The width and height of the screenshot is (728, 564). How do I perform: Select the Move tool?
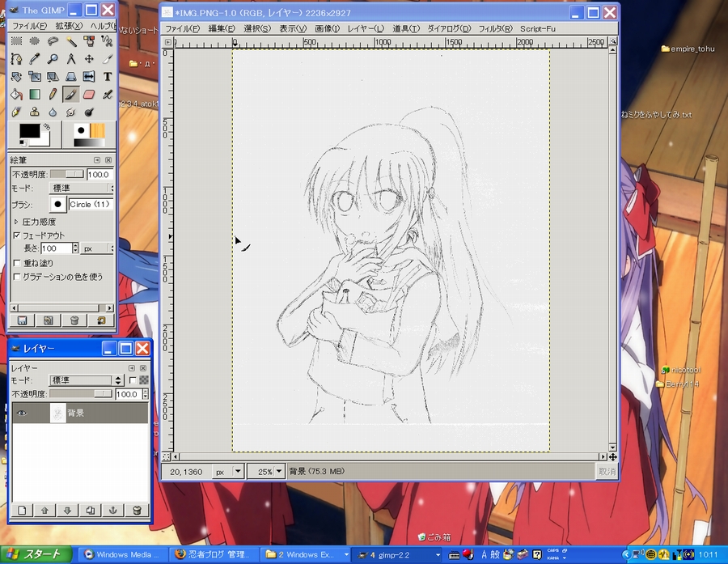tap(89, 59)
